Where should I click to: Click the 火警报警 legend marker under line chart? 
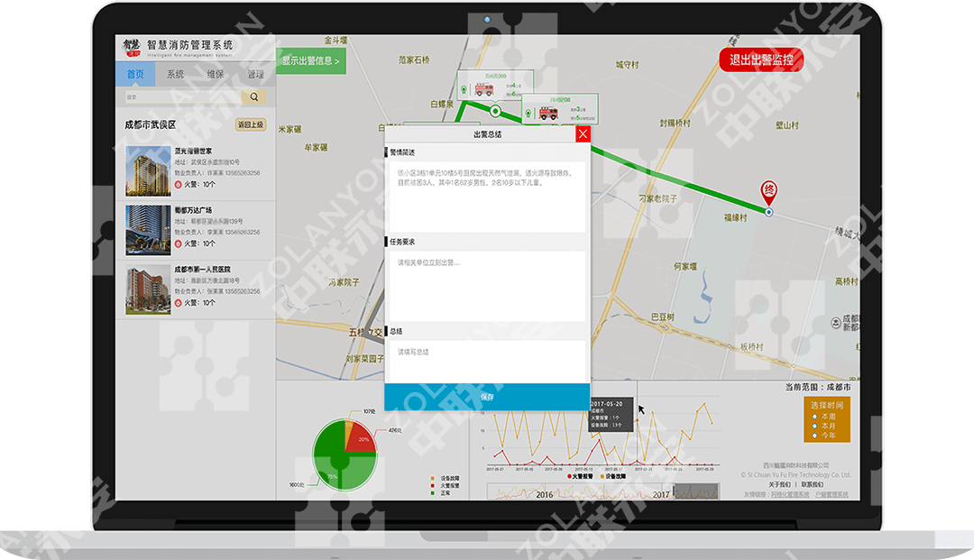(x=570, y=476)
